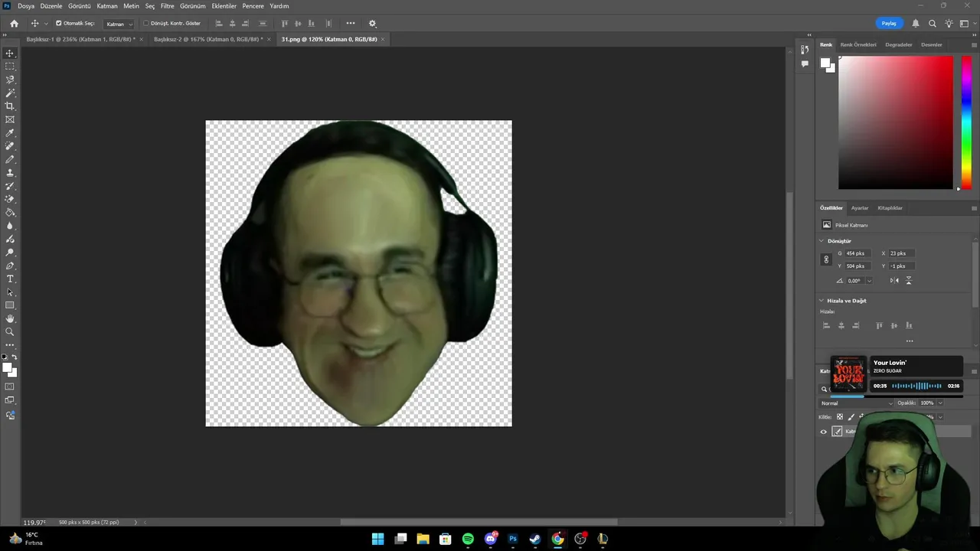Screen dimensions: 980x551
Task: Select the Rectangle shape tool
Action: click(x=10, y=305)
